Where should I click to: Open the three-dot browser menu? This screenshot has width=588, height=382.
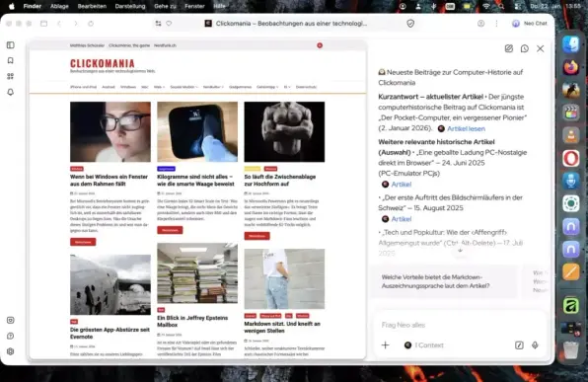pyautogui.click(x=496, y=24)
